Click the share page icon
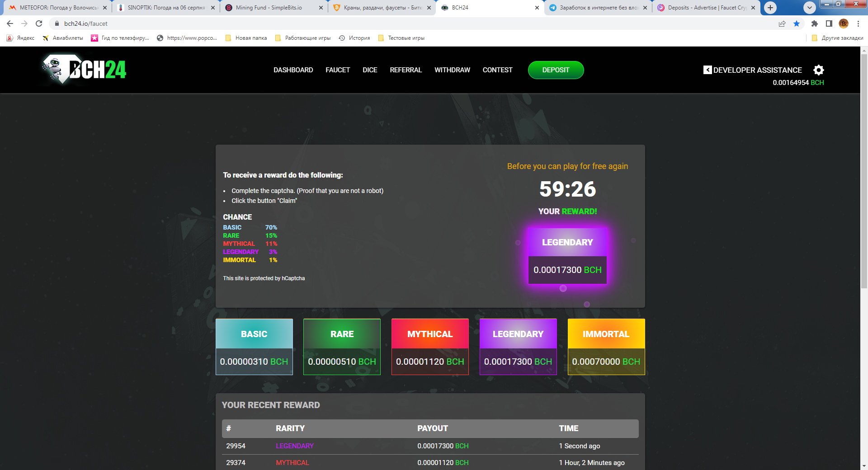This screenshot has width=868, height=470. pos(782,23)
